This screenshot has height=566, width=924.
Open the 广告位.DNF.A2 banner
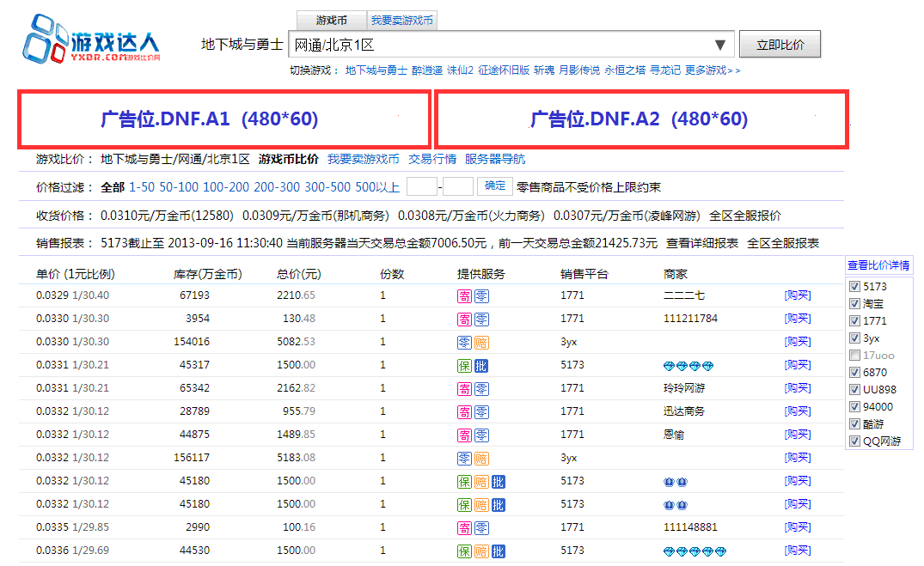pyautogui.click(x=641, y=119)
